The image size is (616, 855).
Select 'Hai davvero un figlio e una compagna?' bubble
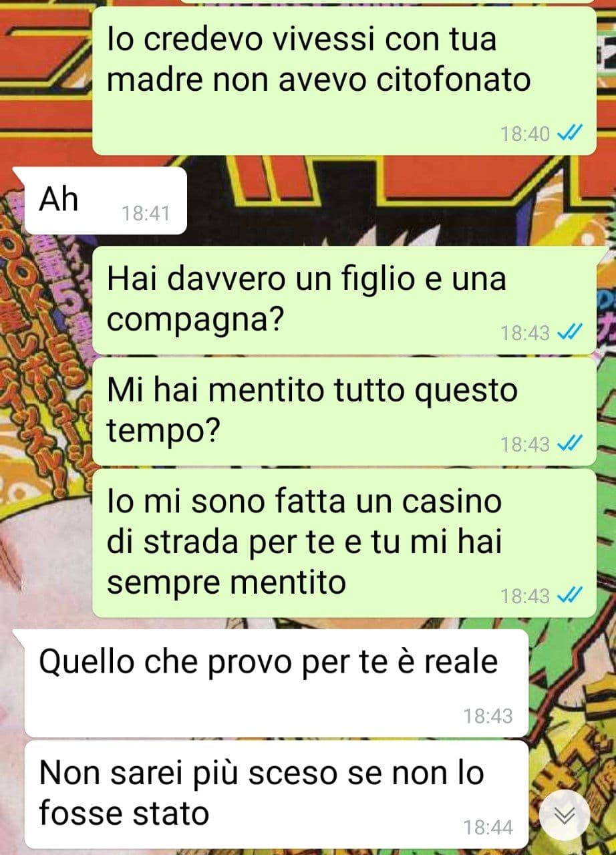click(343, 300)
